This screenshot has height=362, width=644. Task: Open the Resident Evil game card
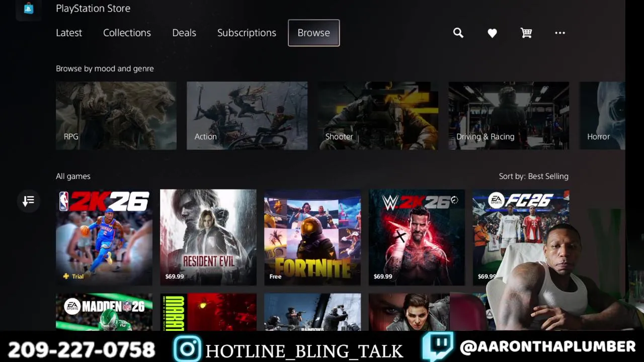pyautogui.click(x=208, y=237)
